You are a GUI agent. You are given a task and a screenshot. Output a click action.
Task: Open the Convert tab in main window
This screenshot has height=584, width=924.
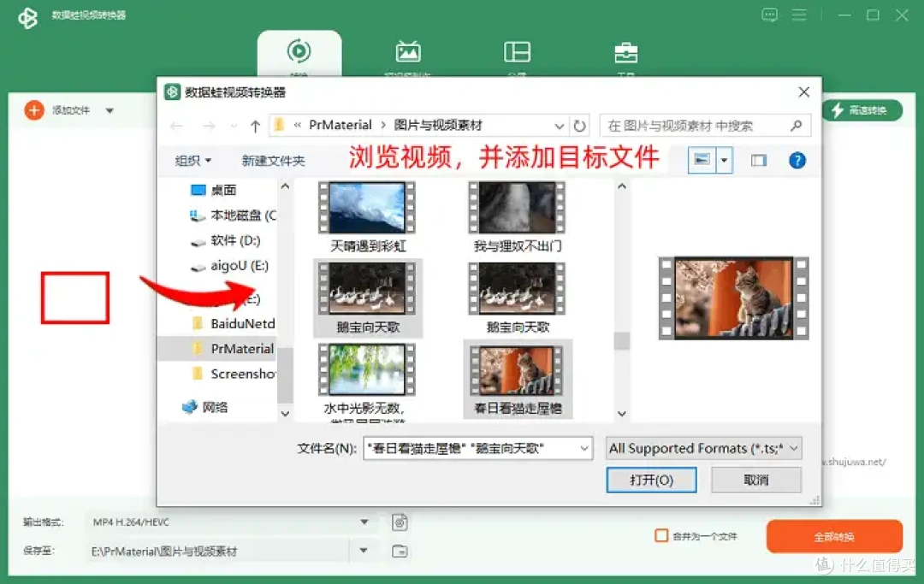(299, 53)
